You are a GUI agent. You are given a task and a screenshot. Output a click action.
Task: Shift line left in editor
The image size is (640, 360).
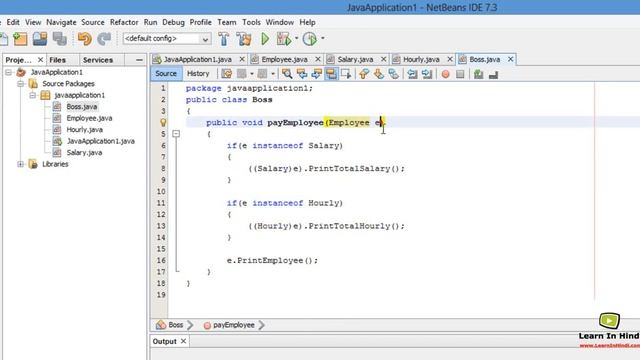[412, 74]
